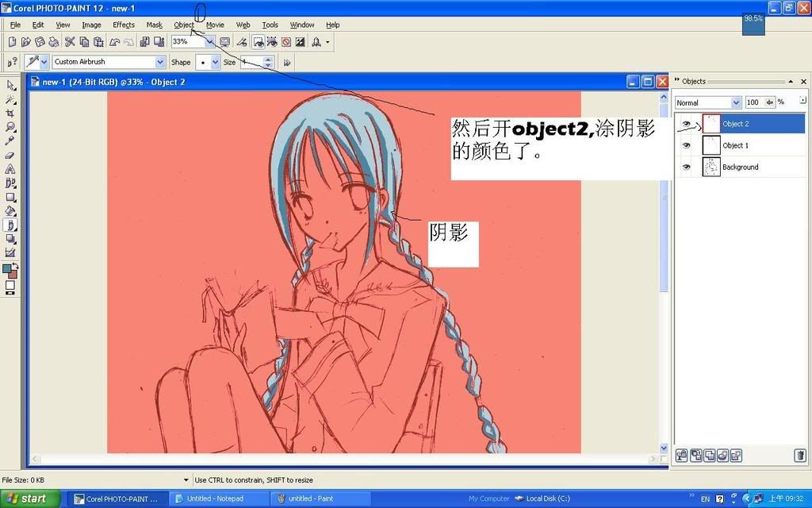Image resolution: width=812 pixels, height=508 pixels.
Task: Select the Text tool
Action: pyautogui.click(x=10, y=169)
